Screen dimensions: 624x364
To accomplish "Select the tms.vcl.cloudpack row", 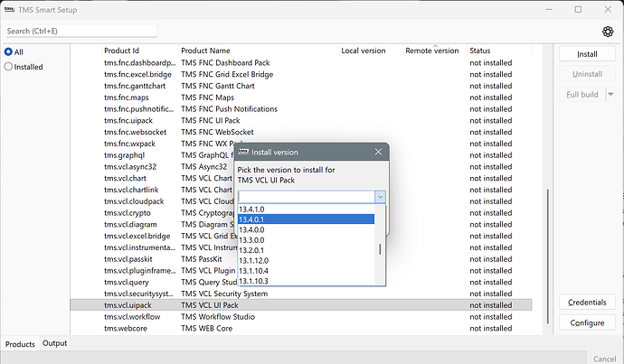I will point(301,201).
